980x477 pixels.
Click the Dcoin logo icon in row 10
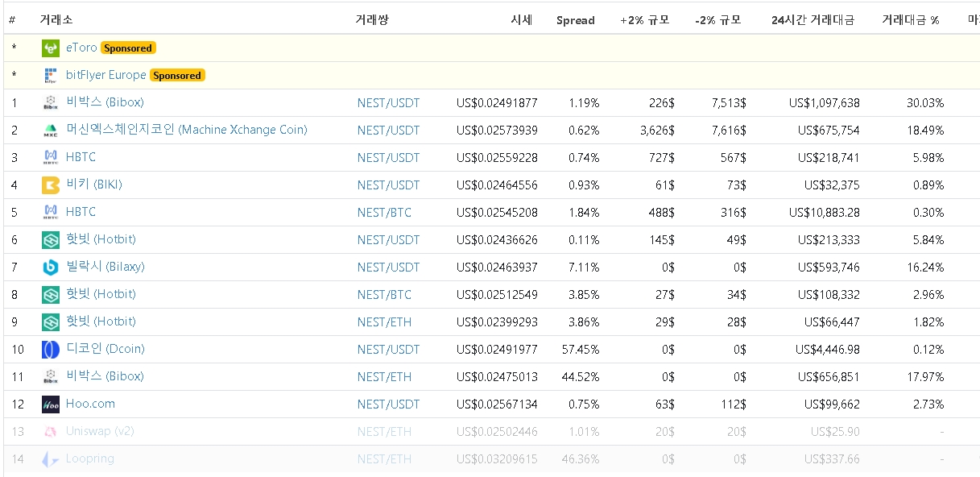pyautogui.click(x=51, y=350)
